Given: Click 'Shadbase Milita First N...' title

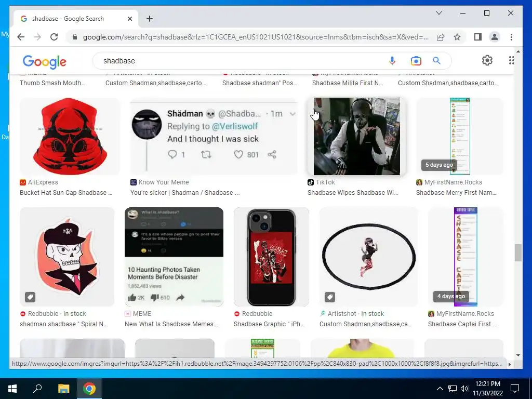Looking at the screenshot, I should point(347,83).
